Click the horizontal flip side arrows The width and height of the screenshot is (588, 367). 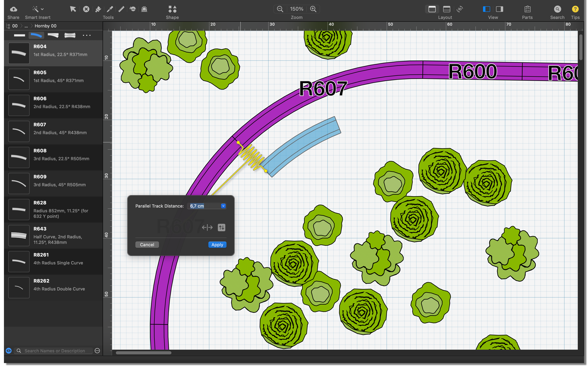207,228
